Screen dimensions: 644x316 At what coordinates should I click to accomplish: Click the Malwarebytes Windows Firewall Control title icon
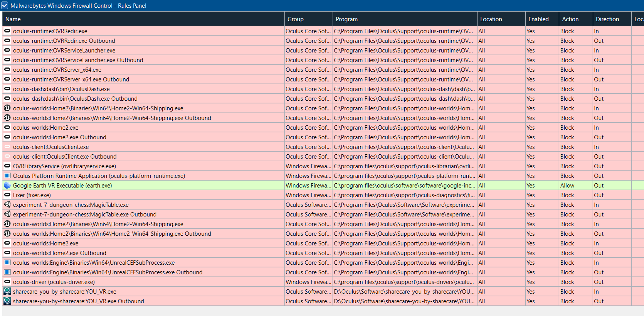pos(5,5)
